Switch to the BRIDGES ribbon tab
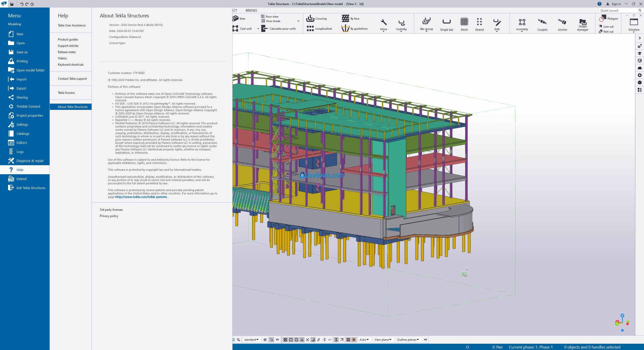This screenshot has height=350, width=644. coord(251,11)
